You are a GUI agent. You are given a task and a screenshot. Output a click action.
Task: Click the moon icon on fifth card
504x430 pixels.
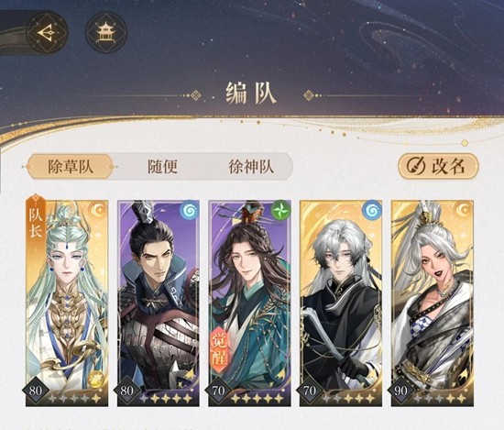click(463, 210)
